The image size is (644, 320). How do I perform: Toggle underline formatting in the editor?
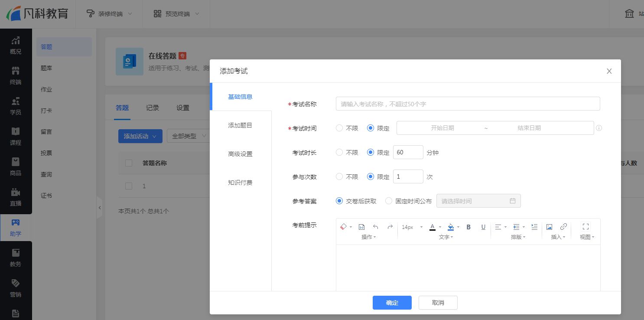point(483,227)
